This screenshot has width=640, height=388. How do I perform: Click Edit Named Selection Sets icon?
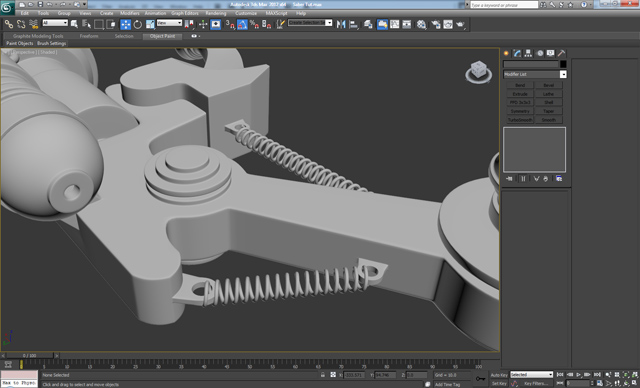[280, 24]
